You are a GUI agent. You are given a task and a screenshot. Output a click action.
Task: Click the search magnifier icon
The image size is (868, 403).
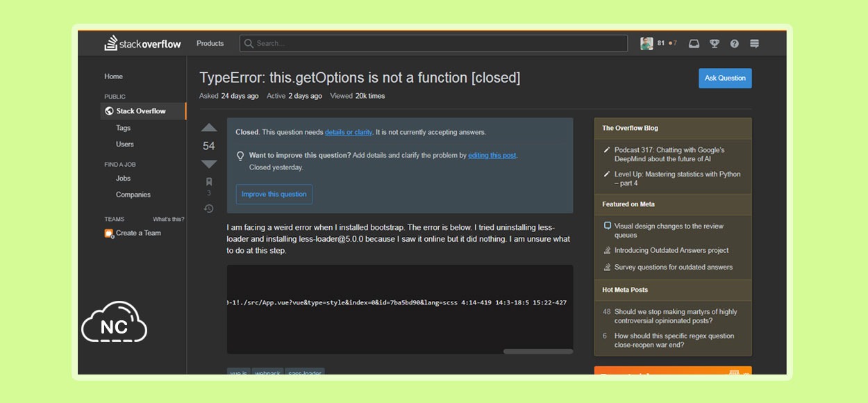click(249, 43)
